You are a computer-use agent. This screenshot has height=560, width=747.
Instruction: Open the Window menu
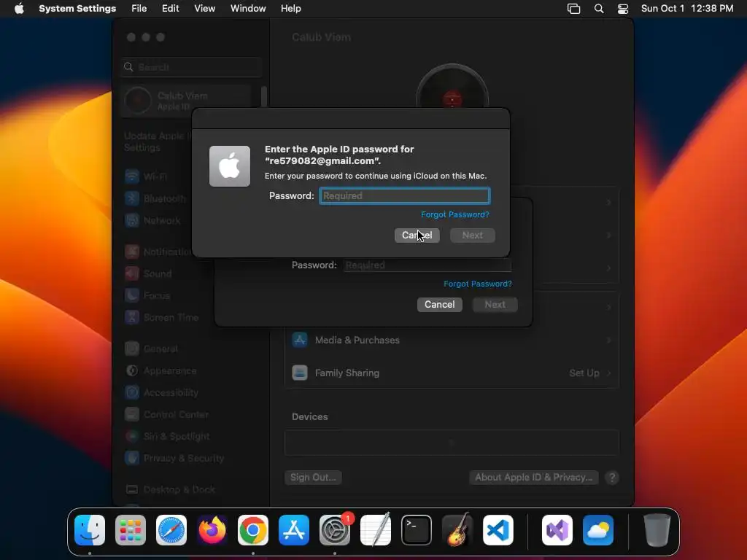coord(248,9)
